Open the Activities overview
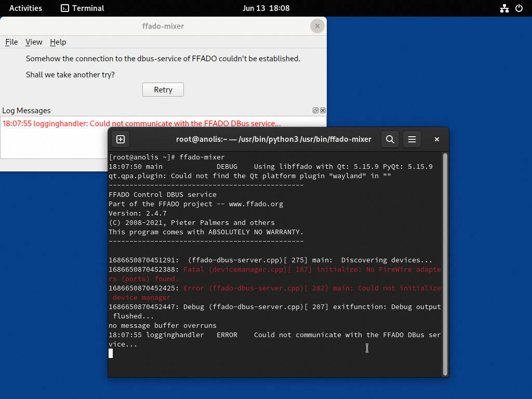This screenshot has width=532, height=399. (25, 8)
